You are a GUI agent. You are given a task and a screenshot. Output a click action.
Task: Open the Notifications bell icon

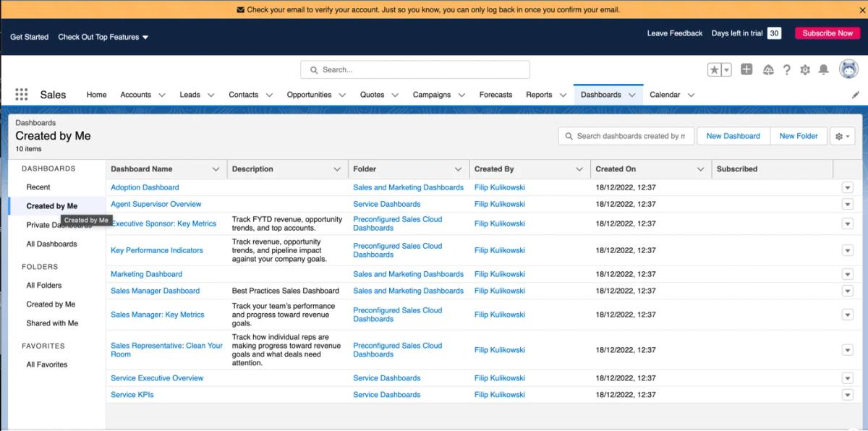(x=823, y=70)
